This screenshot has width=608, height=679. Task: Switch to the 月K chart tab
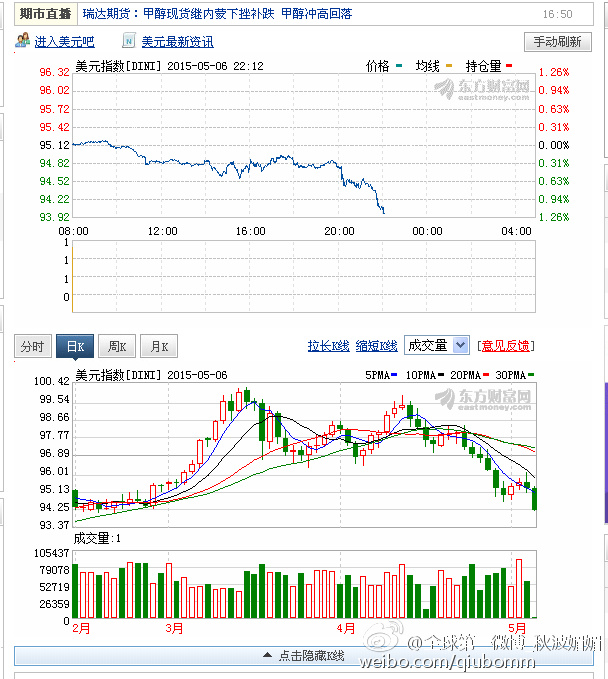(158, 346)
